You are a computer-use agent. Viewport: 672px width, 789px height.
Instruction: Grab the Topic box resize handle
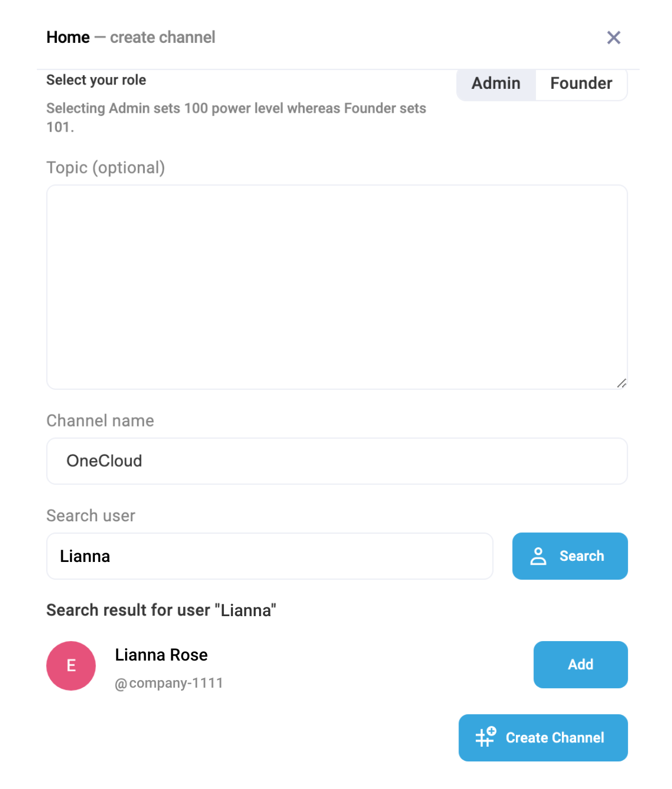tap(622, 383)
